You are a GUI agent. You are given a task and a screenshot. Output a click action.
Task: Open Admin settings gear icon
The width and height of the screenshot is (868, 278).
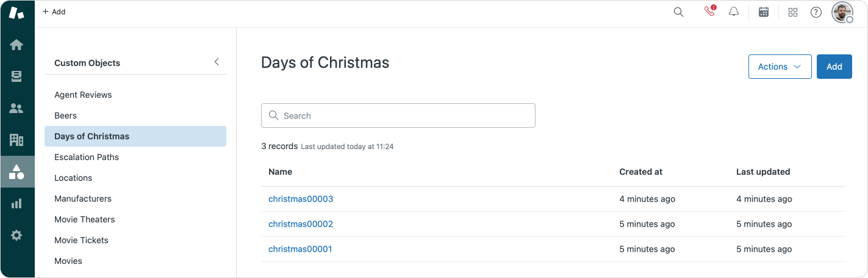(x=16, y=235)
